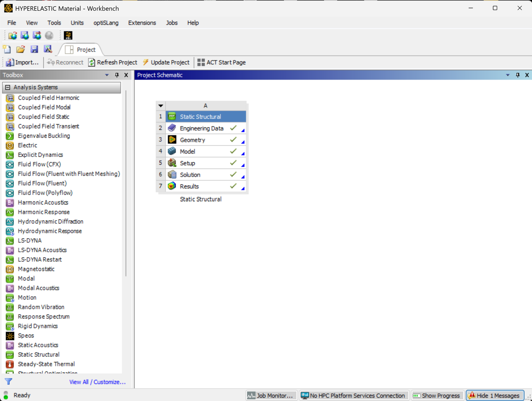
Task: Toggle Hide 1 Messages button
Action: tap(494, 396)
